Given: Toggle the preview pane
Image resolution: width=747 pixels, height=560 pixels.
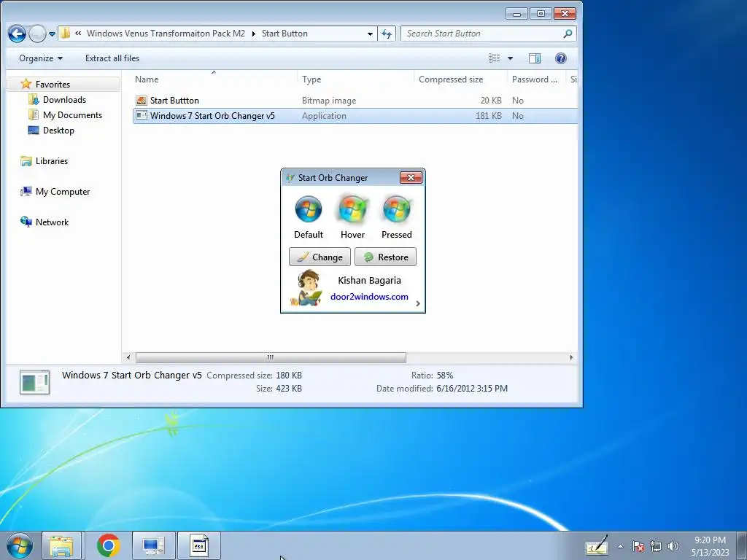Looking at the screenshot, I should point(535,58).
